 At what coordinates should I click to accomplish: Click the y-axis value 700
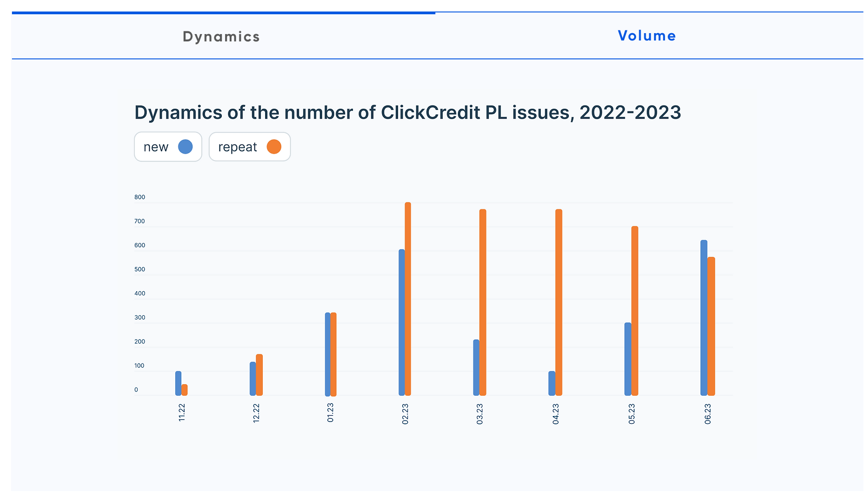(x=139, y=221)
